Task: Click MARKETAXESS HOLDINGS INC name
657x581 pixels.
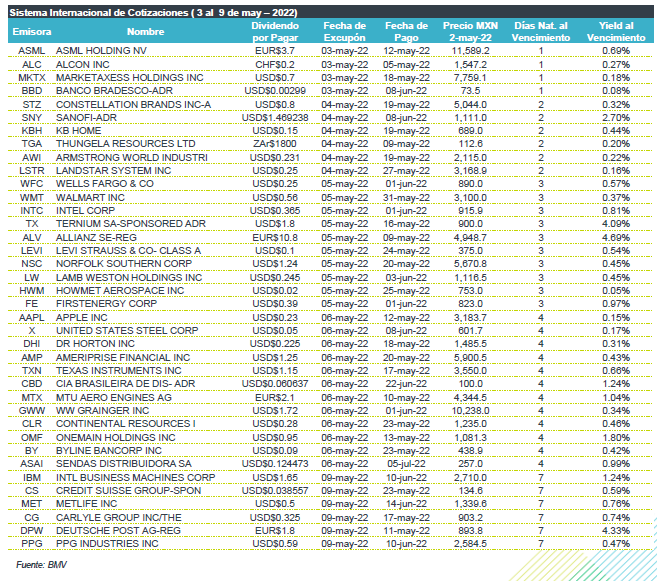Action: pyautogui.click(x=129, y=78)
